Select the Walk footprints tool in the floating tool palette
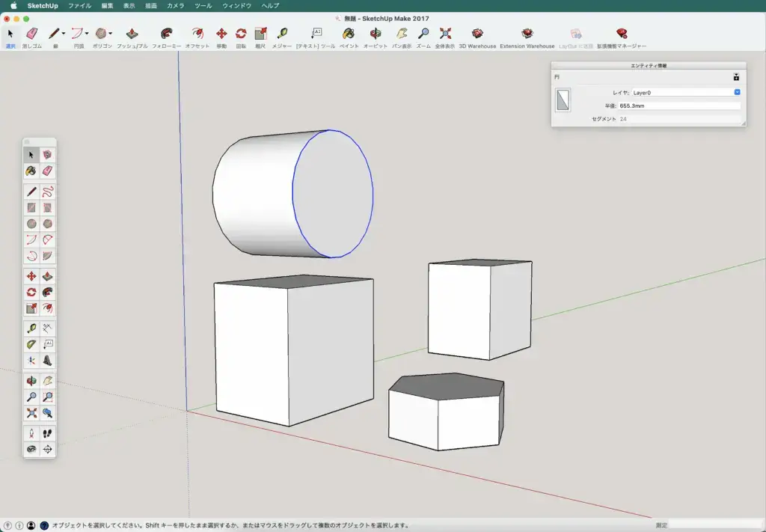 (47, 433)
